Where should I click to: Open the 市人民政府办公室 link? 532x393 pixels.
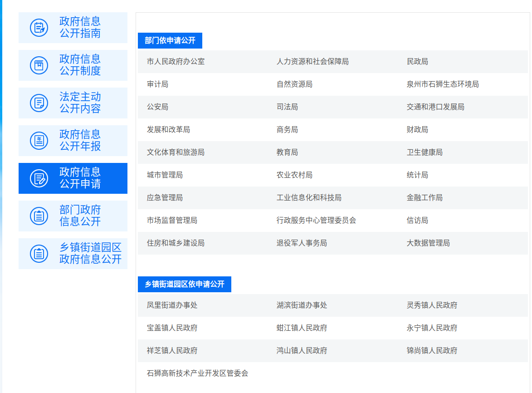tap(176, 62)
